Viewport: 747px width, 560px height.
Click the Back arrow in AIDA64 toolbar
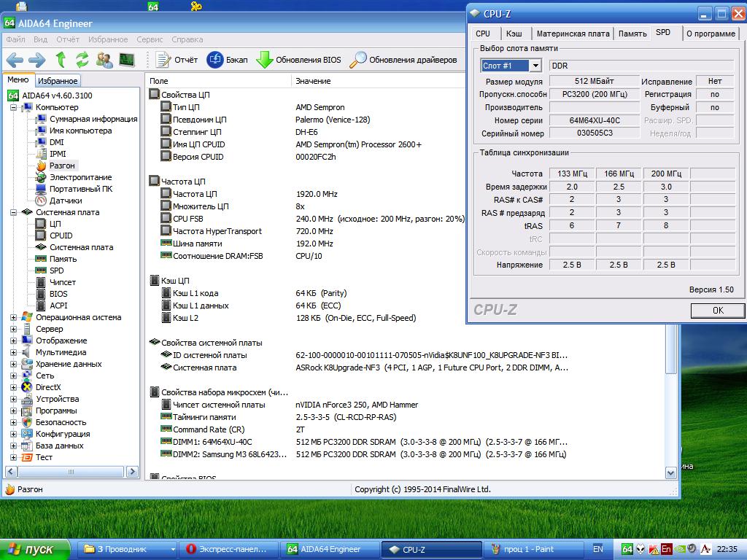(x=15, y=60)
